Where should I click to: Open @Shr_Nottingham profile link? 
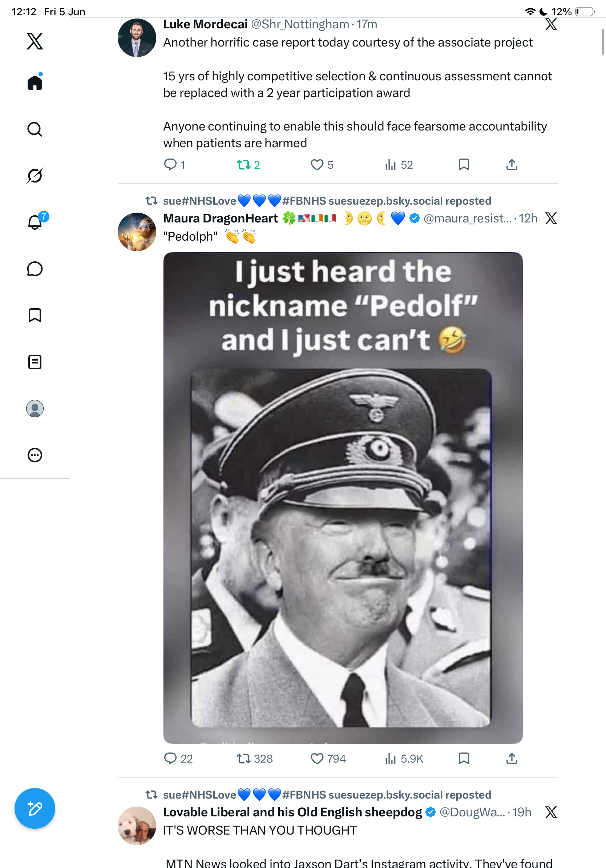pyautogui.click(x=300, y=24)
